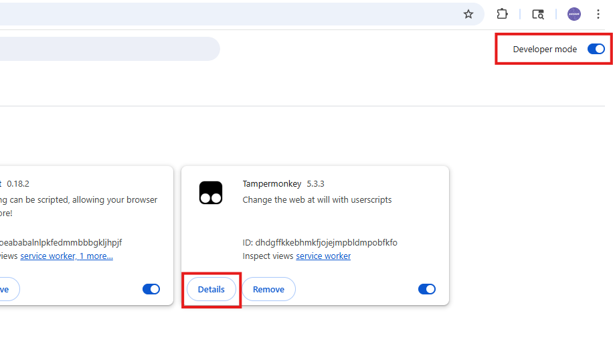Click the browser address bar
The height and width of the screenshot is (364, 613).
tap(242, 14)
